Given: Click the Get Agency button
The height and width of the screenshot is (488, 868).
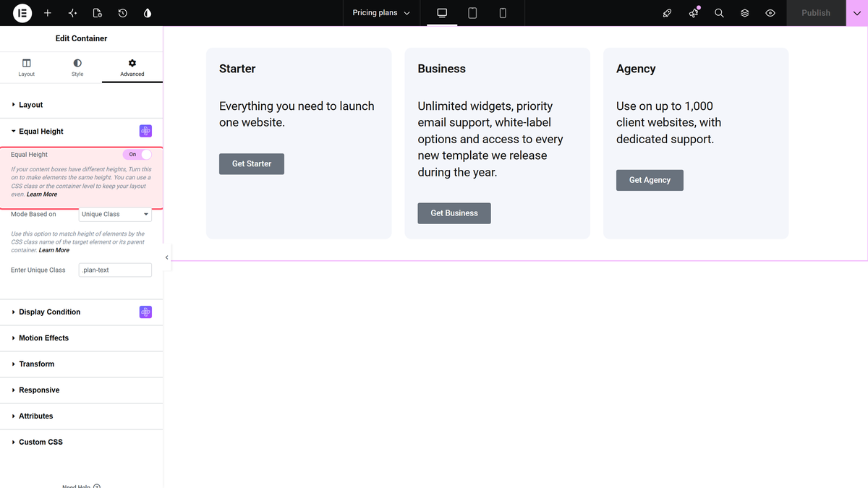Looking at the screenshot, I should click(650, 180).
